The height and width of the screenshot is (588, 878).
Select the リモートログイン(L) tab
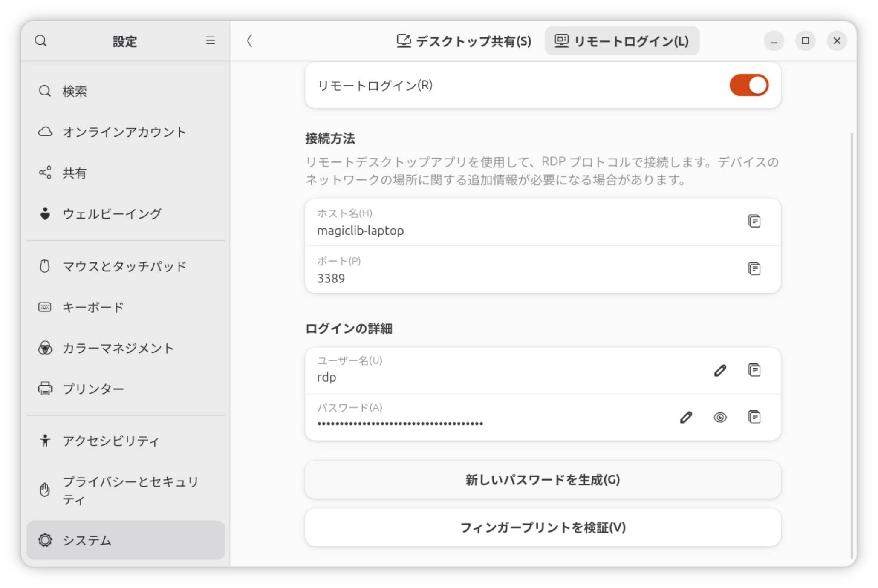click(x=621, y=41)
